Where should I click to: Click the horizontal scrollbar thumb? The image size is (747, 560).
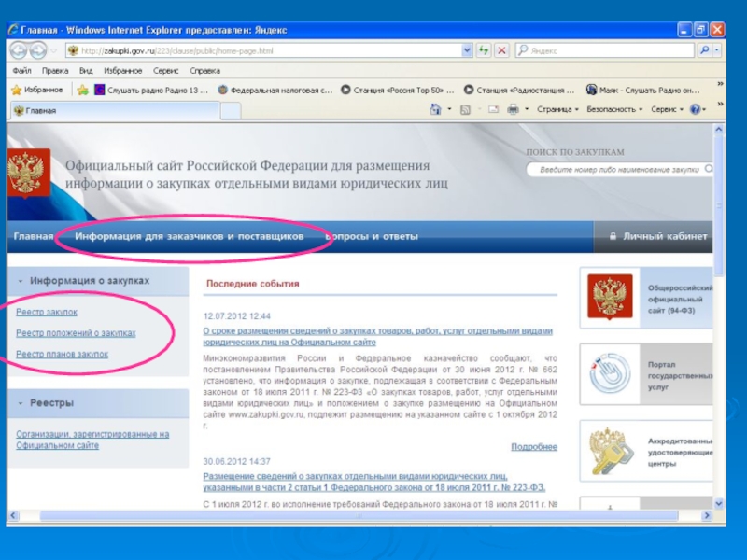pos(359,516)
